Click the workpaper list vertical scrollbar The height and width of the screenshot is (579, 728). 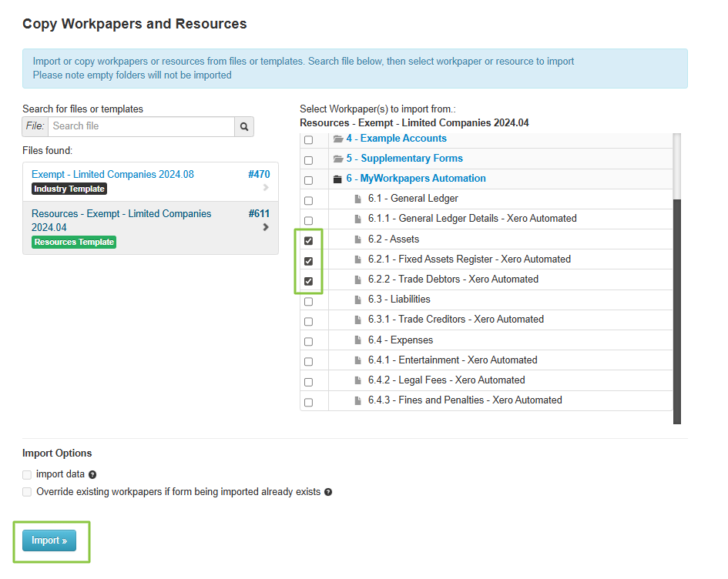(677, 308)
